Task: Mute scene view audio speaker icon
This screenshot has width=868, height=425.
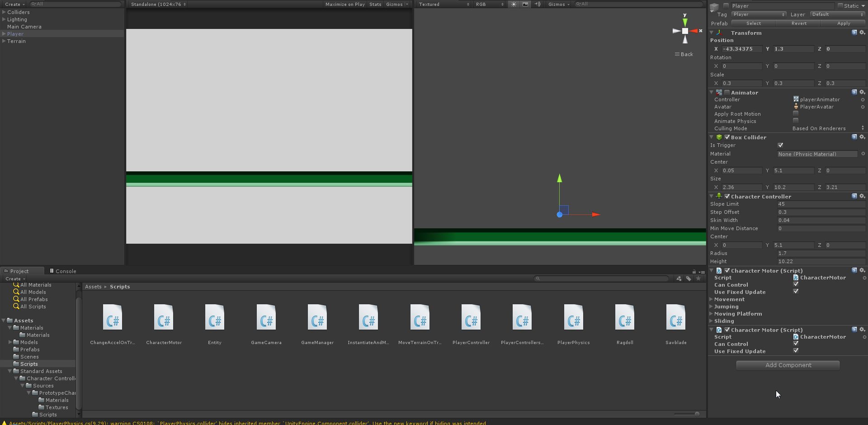Action: click(x=538, y=4)
